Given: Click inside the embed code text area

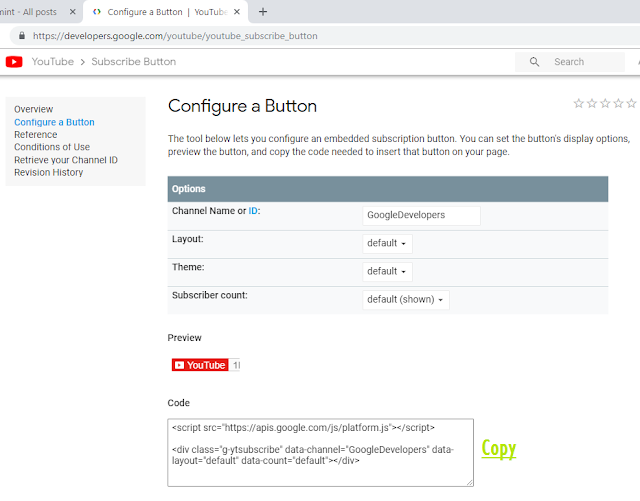Looking at the screenshot, I should 320,452.
